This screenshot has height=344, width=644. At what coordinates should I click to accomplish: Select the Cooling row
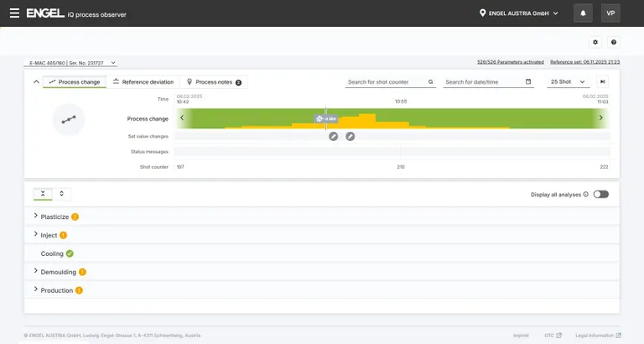322,253
